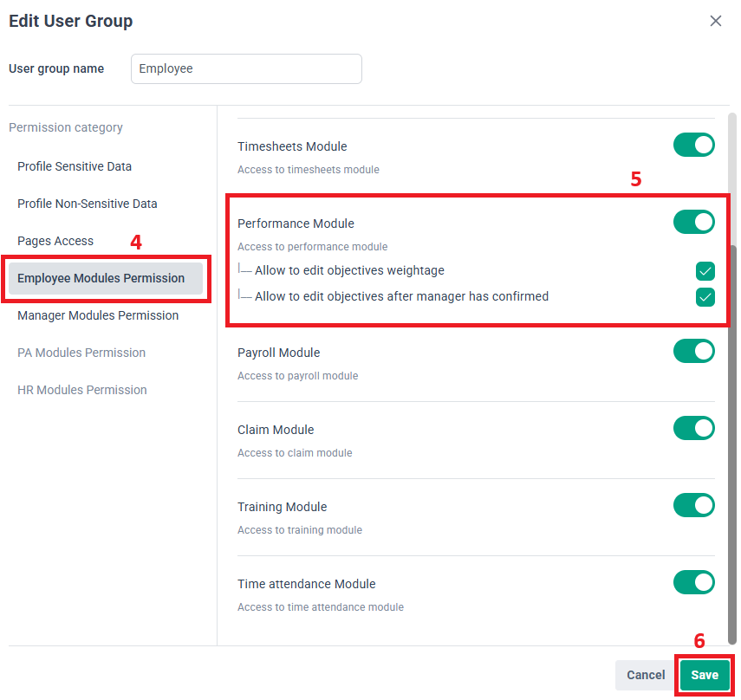Screen dimensions: 741x700
Task: Toggle the Payroll Module switch
Action: coord(693,351)
